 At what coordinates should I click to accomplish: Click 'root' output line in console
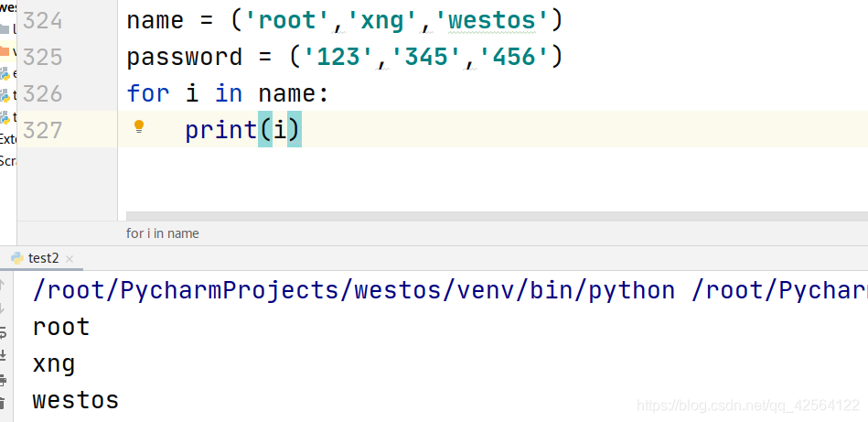click(61, 327)
